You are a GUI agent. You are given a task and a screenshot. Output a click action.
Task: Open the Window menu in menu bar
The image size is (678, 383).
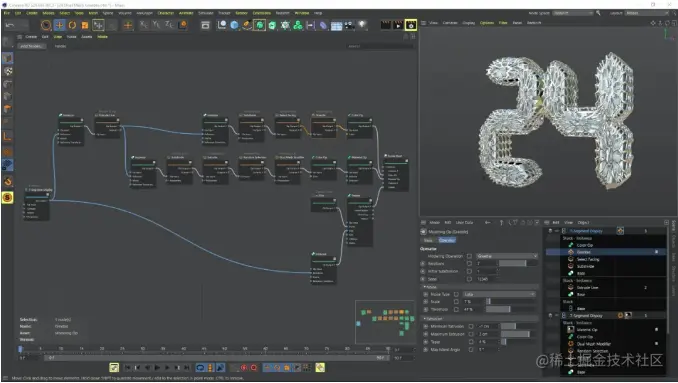coord(302,13)
